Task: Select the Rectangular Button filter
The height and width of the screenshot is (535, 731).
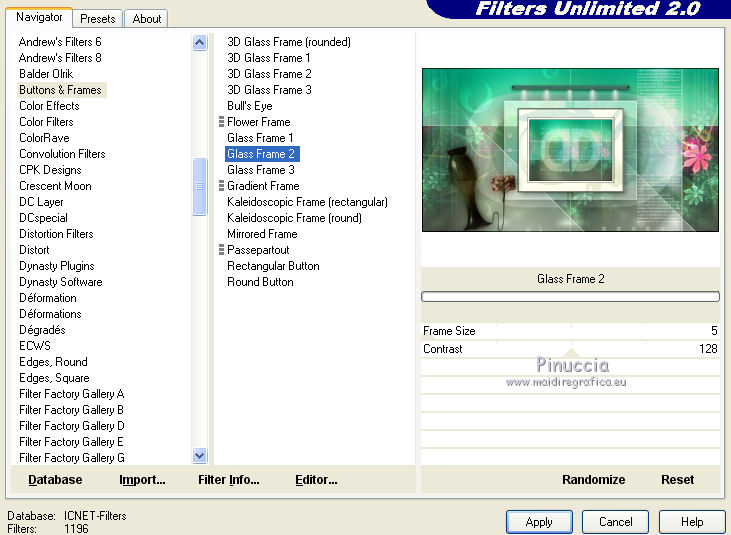Action: 273,266
